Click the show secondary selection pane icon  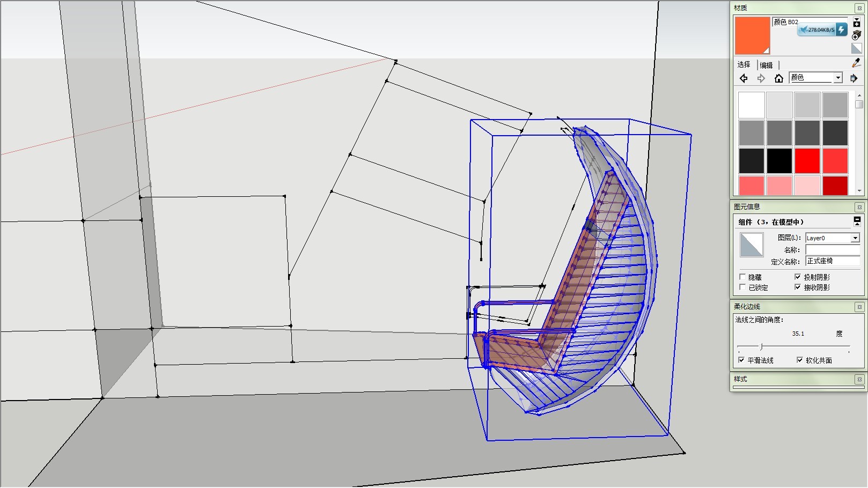tap(857, 23)
